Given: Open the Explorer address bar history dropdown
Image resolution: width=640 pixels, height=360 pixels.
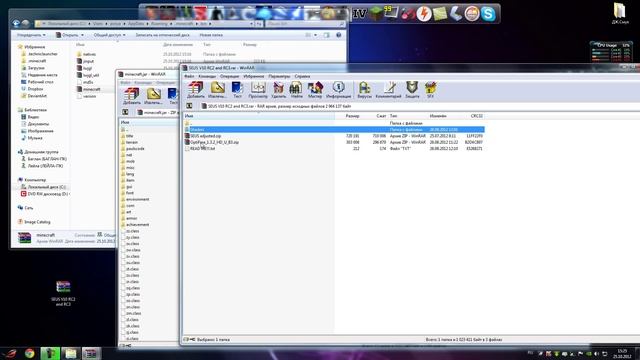Looking at the screenshot, I should (x=251, y=24).
